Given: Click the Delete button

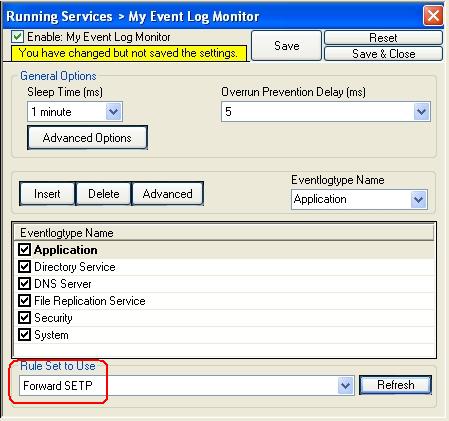Looking at the screenshot, I should (x=104, y=194).
